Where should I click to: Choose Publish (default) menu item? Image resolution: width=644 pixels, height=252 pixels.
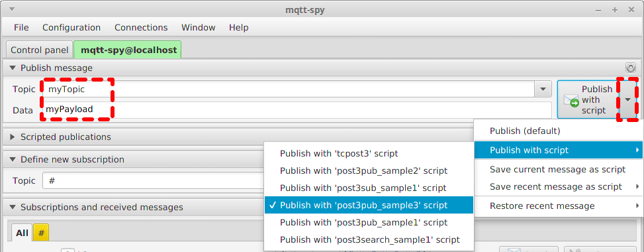559,131
